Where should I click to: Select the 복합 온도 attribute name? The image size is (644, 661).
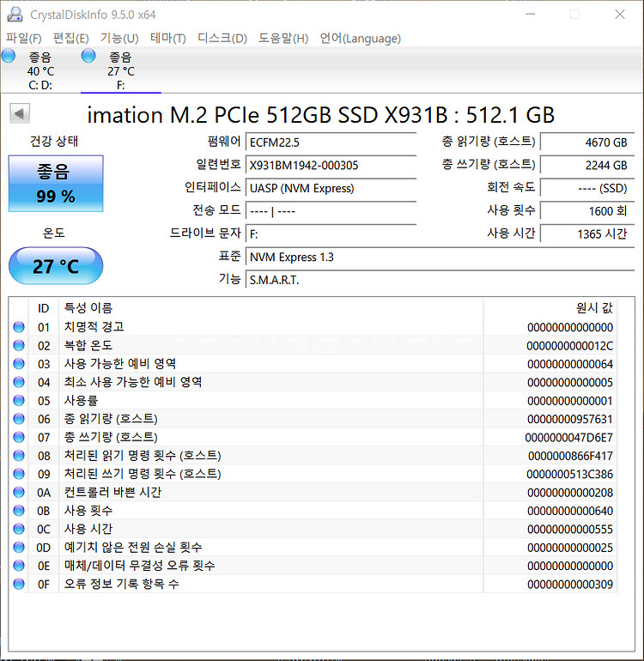(x=88, y=345)
